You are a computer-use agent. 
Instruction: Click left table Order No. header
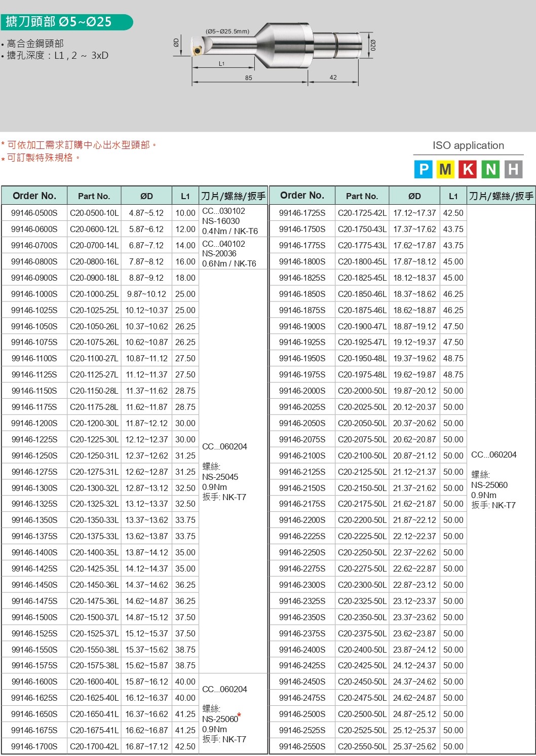(x=34, y=196)
